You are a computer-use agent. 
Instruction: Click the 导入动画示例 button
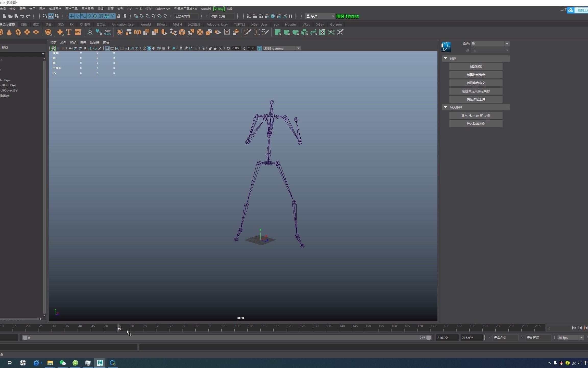(x=476, y=124)
